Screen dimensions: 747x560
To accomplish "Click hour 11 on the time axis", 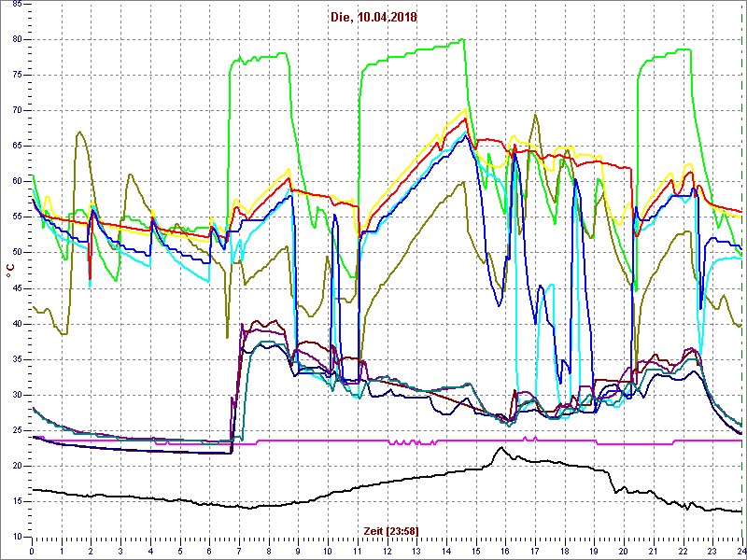I will point(358,550).
